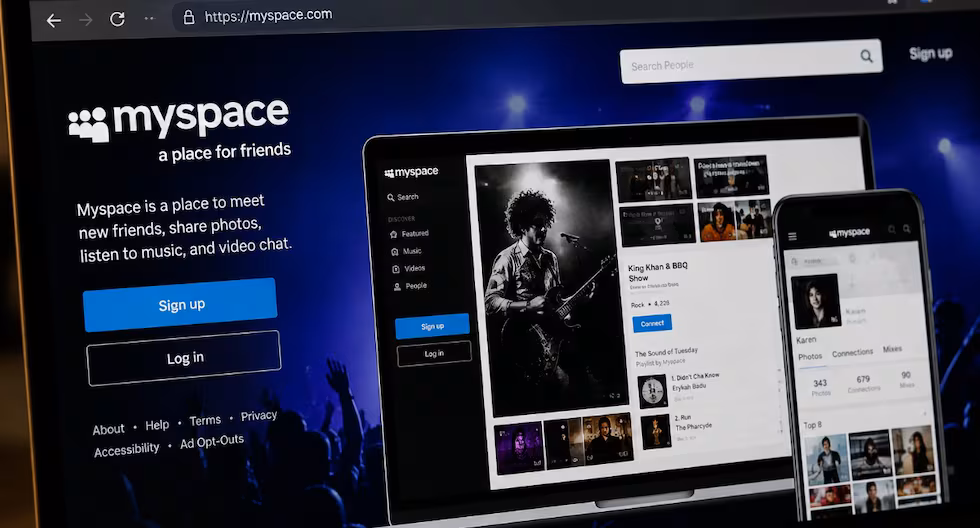Open the About footer link

pos(108,429)
